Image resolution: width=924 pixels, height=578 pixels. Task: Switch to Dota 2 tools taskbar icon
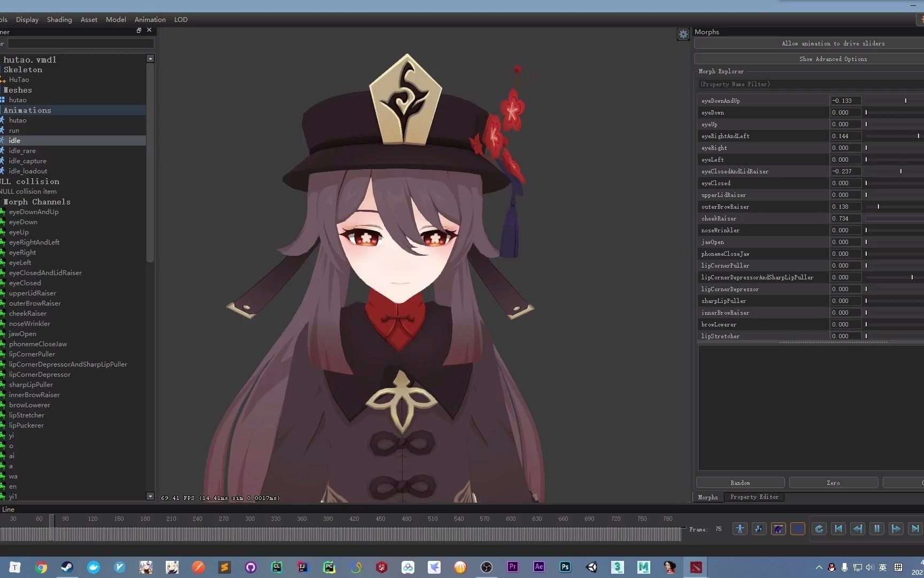pyautogui.click(x=696, y=567)
